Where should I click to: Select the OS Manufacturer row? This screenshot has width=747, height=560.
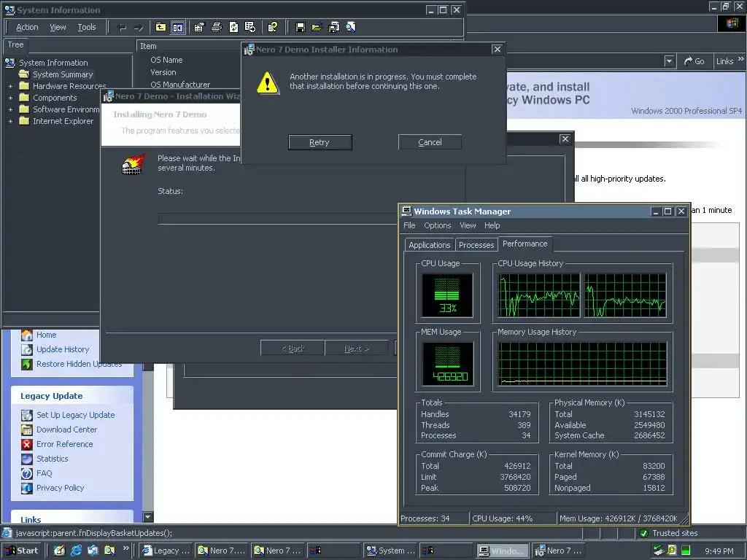[180, 85]
